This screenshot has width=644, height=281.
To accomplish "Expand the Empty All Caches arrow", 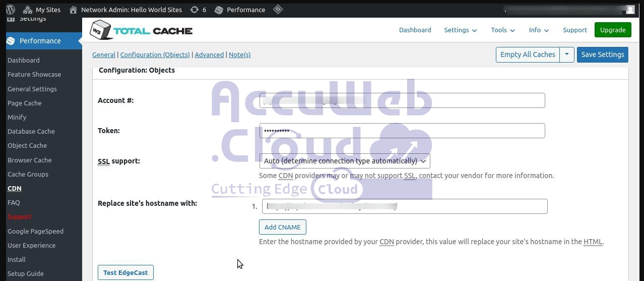I will tap(567, 54).
